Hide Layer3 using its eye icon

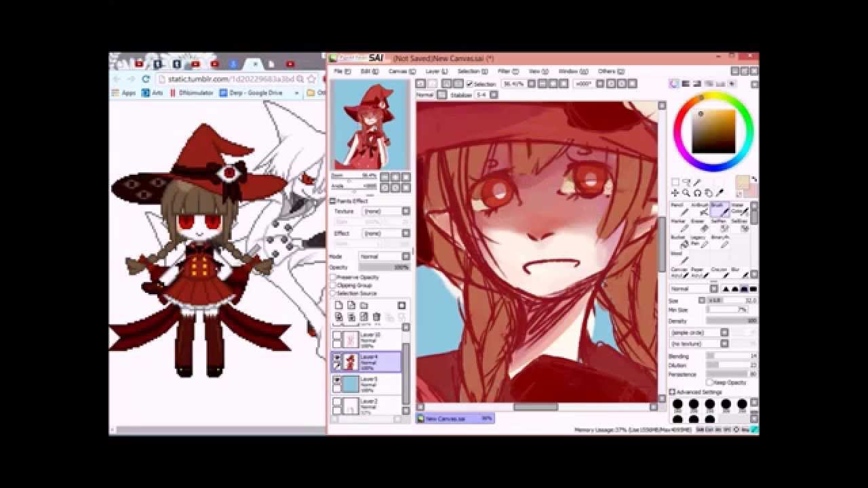tap(337, 380)
